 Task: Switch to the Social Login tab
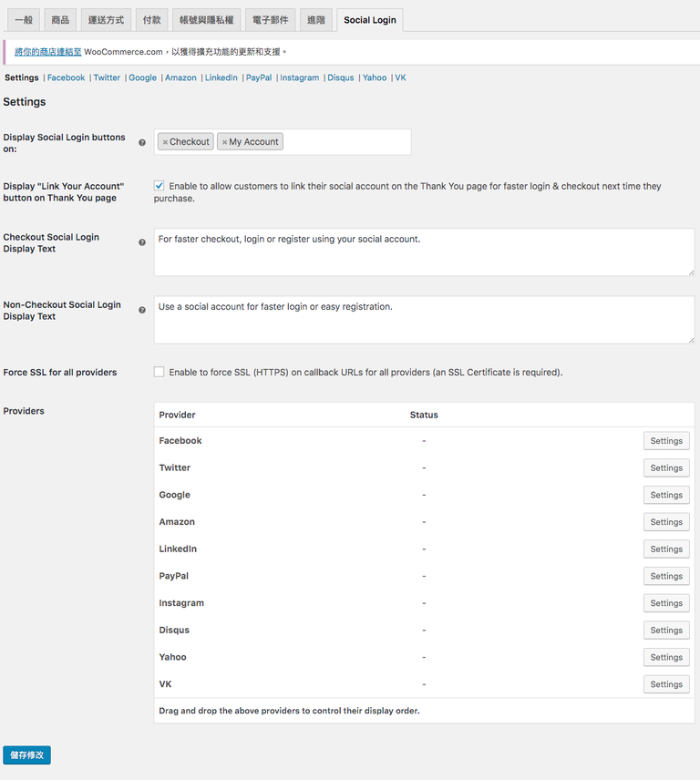click(x=370, y=20)
